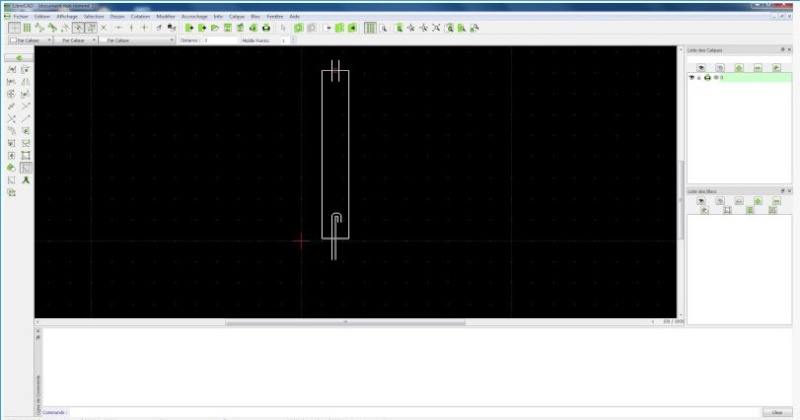
Task: Select the Move tool in the left toolbox
Action: [12, 69]
